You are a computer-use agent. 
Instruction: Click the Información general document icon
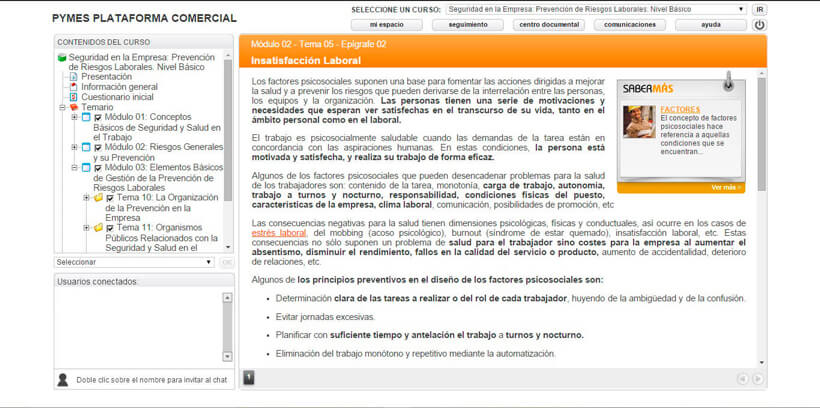click(74, 87)
